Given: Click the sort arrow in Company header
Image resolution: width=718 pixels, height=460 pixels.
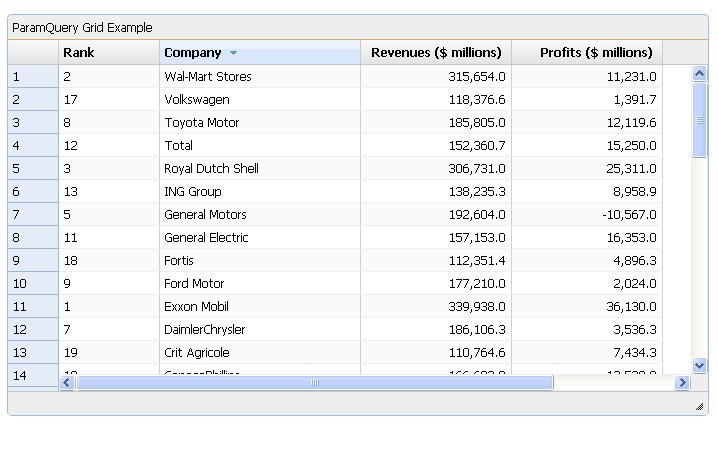Looking at the screenshot, I should [233, 53].
